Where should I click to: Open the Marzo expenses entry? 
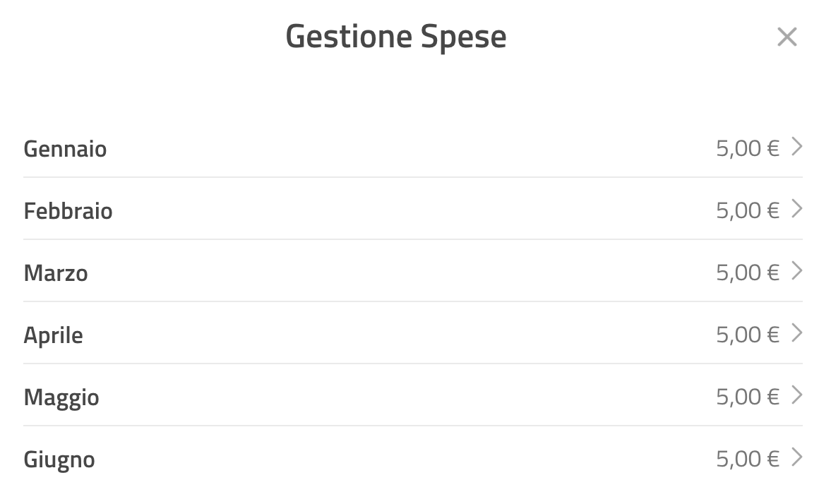[x=412, y=272]
